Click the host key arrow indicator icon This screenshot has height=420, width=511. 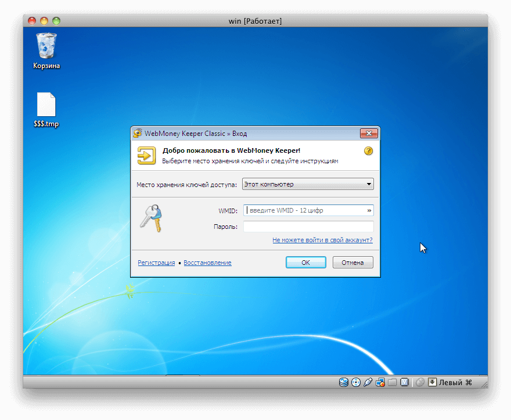432,382
